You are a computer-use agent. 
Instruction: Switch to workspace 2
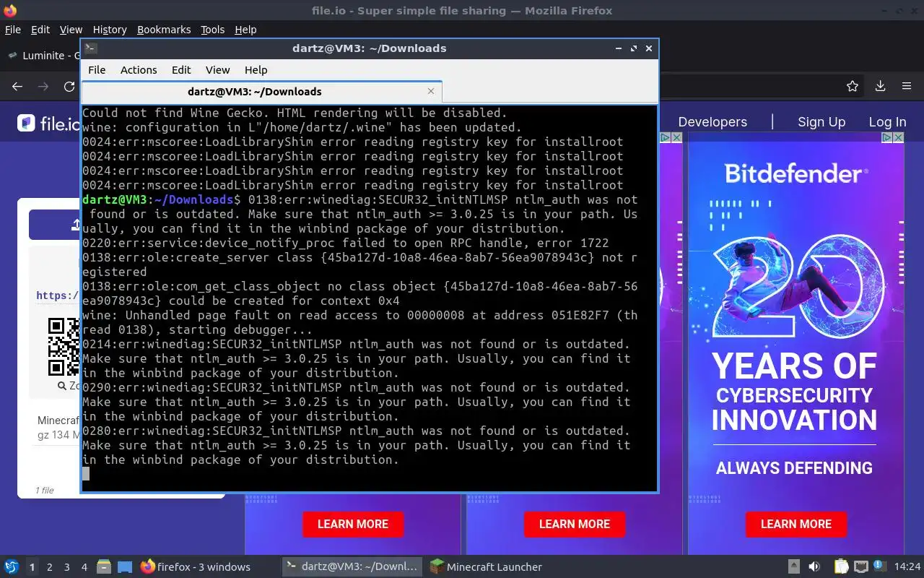coord(49,567)
